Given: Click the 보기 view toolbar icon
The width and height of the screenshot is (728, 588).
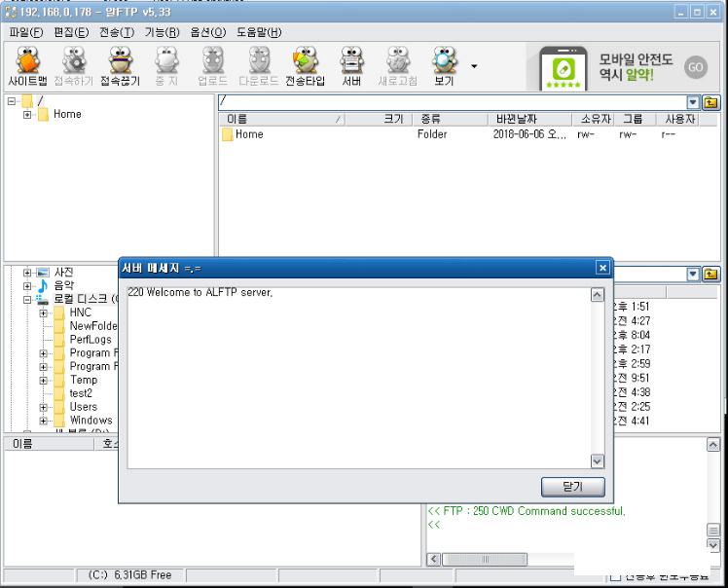Looking at the screenshot, I should [x=444, y=66].
